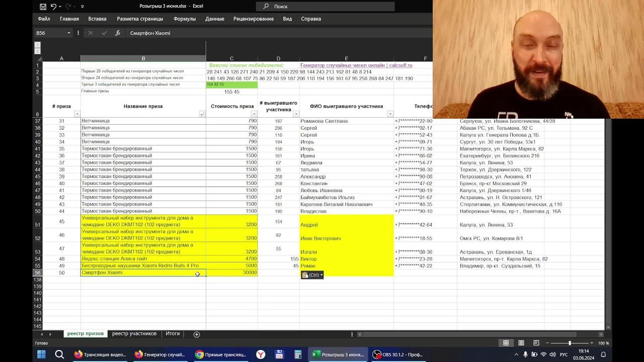Switch to the реестр призов sheet tab
The height and width of the screenshot is (362, 644).
86,334
